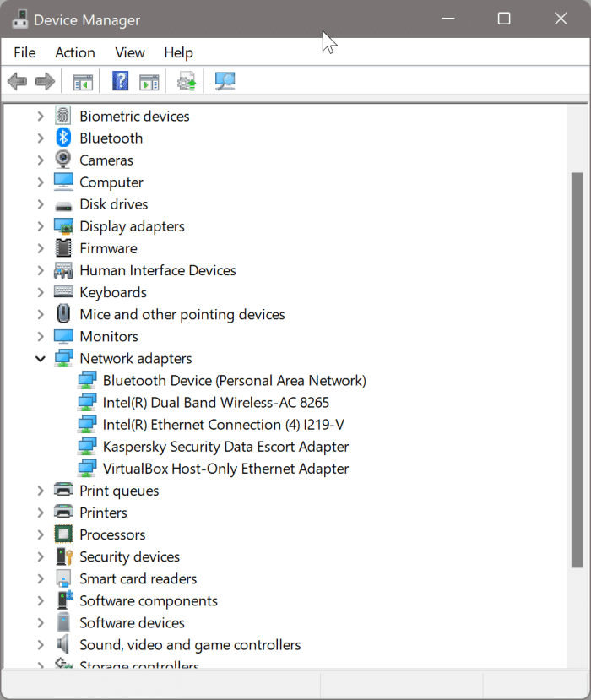
Task: Click the Human Interface Devices icon
Action: [x=63, y=270]
